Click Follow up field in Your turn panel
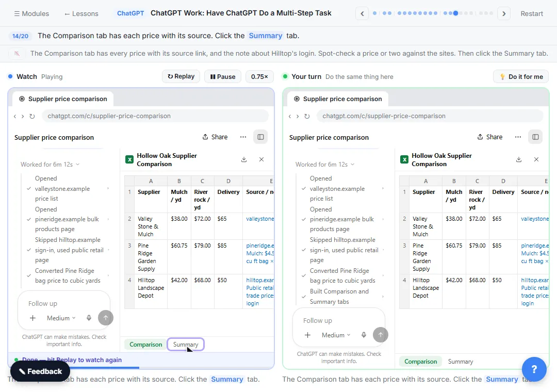 (x=339, y=321)
